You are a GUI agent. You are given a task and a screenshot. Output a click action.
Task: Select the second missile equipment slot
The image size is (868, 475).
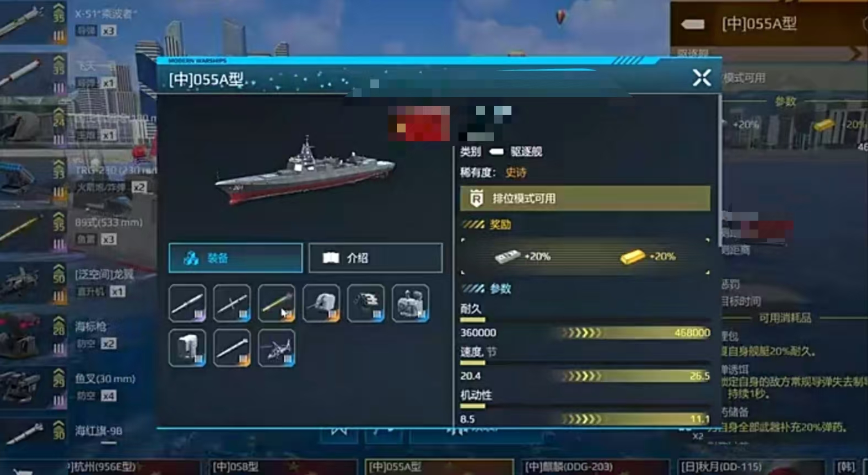point(232,303)
